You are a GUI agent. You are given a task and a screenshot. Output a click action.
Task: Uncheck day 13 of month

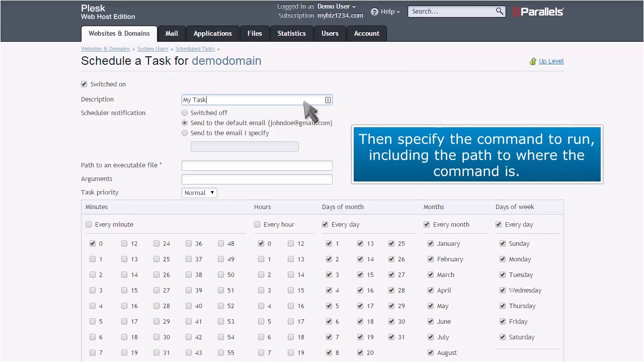pyautogui.click(x=360, y=243)
